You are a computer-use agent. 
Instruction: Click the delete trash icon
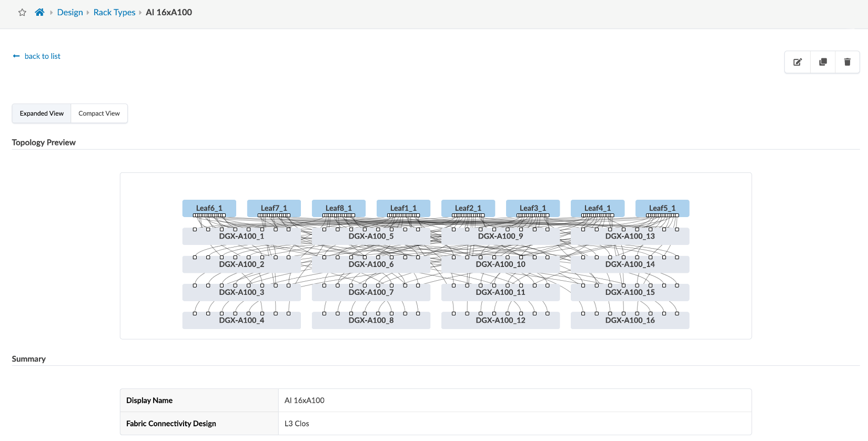point(847,62)
